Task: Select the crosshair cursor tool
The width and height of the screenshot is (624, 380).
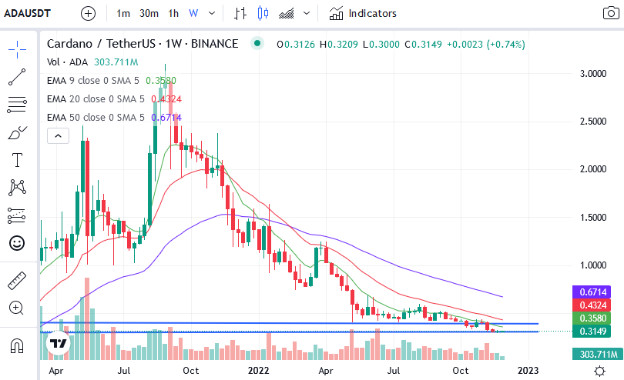Action: pyautogui.click(x=17, y=49)
